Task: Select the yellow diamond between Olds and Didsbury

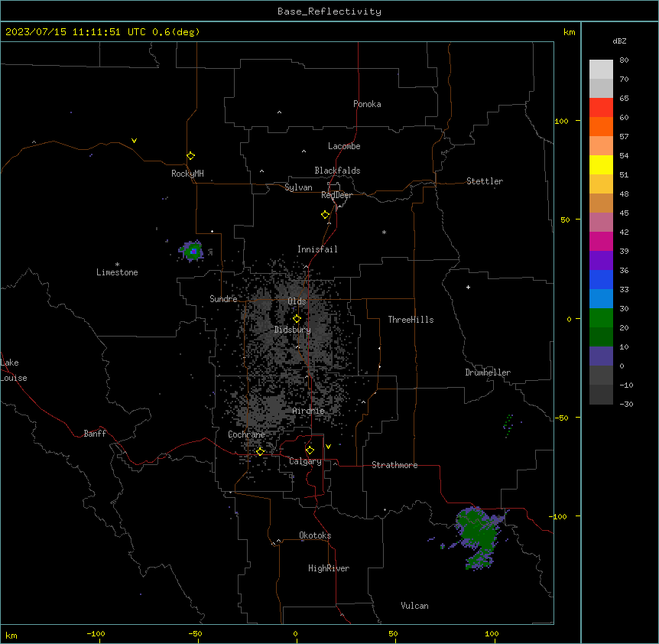Action: 297,319
